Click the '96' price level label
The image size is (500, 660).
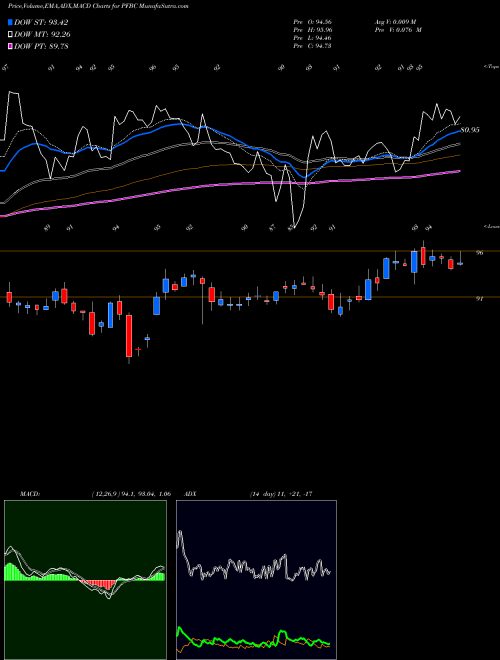click(x=479, y=253)
